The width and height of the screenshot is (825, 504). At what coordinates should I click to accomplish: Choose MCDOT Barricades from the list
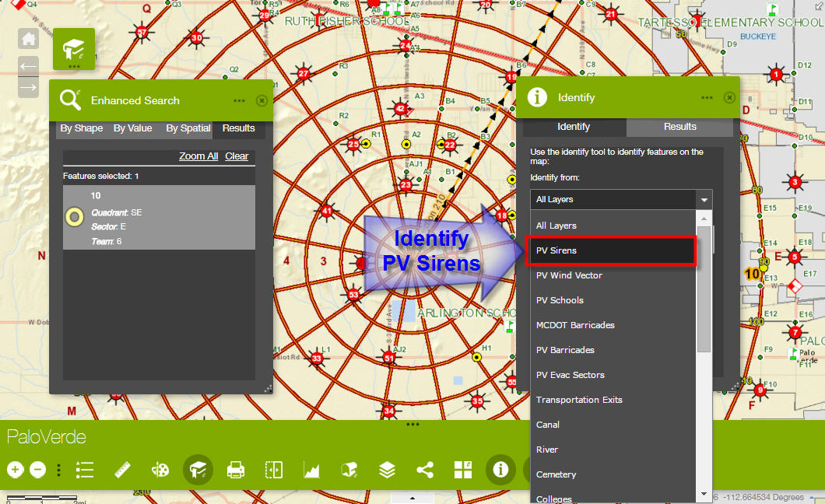613,325
